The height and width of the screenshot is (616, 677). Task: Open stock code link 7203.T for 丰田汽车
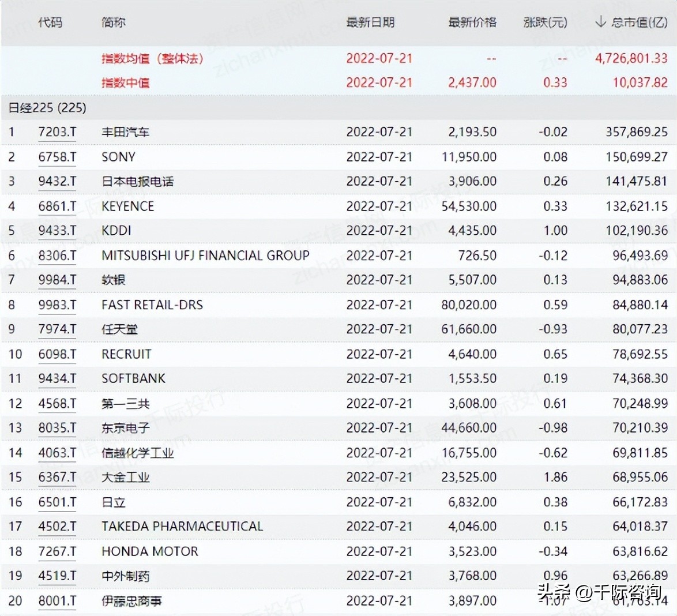coord(57,132)
